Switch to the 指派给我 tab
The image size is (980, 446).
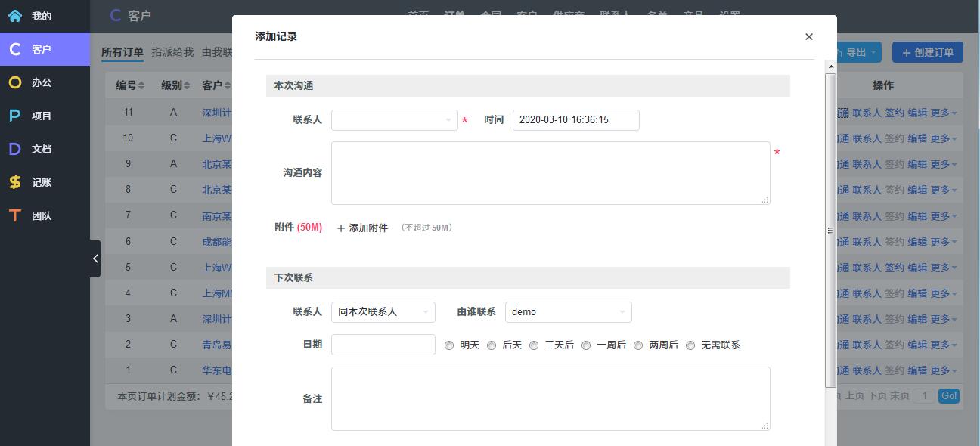point(172,52)
